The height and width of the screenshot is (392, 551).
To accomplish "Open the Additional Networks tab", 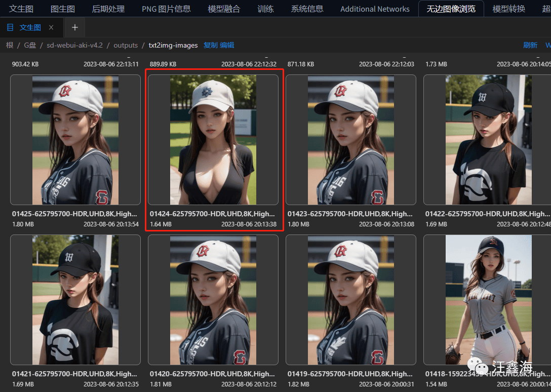I will [375, 9].
